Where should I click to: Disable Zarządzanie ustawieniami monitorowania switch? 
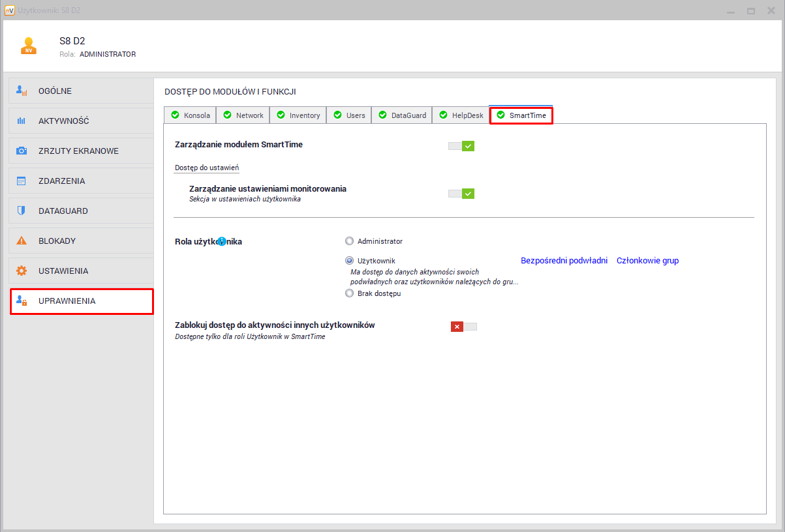pos(461,194)
